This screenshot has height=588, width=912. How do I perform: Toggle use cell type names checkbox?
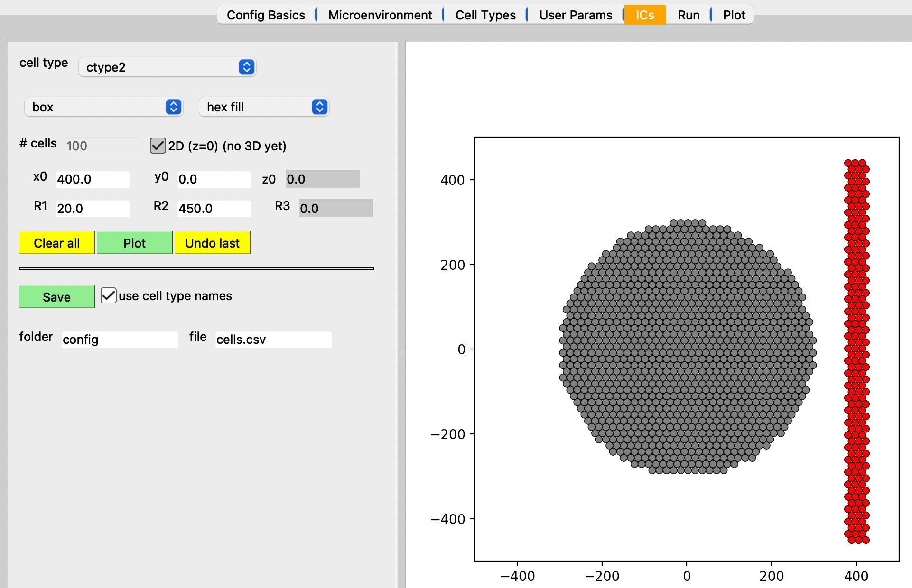(x=109, y=295)
